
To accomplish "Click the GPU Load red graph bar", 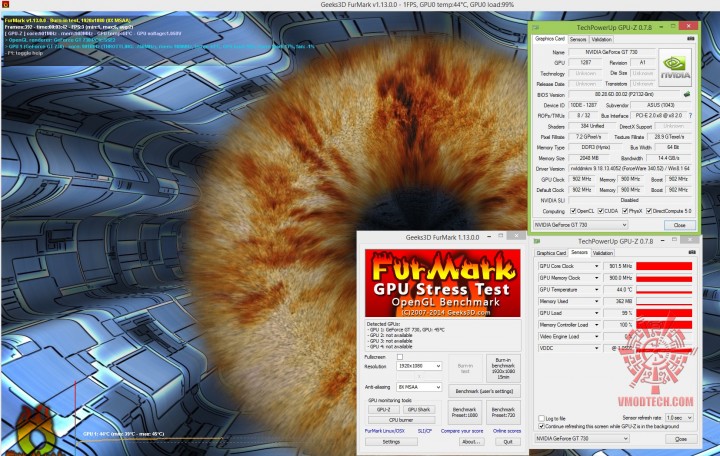I will 664,313.
